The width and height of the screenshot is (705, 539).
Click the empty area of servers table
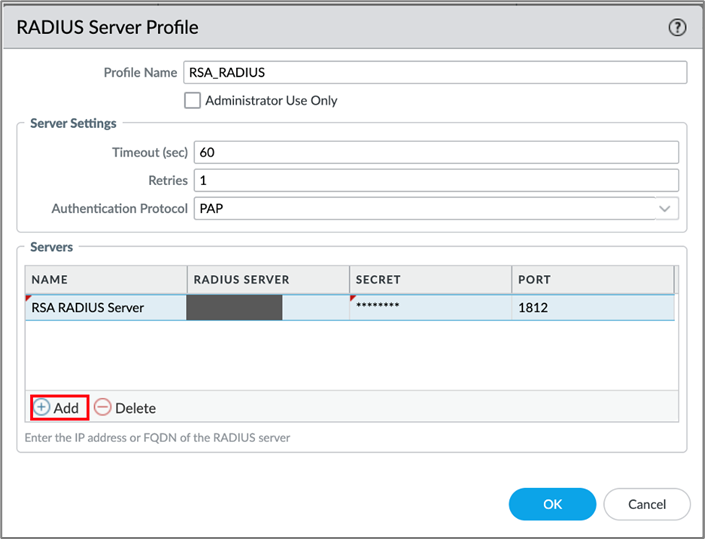[350, 355]
